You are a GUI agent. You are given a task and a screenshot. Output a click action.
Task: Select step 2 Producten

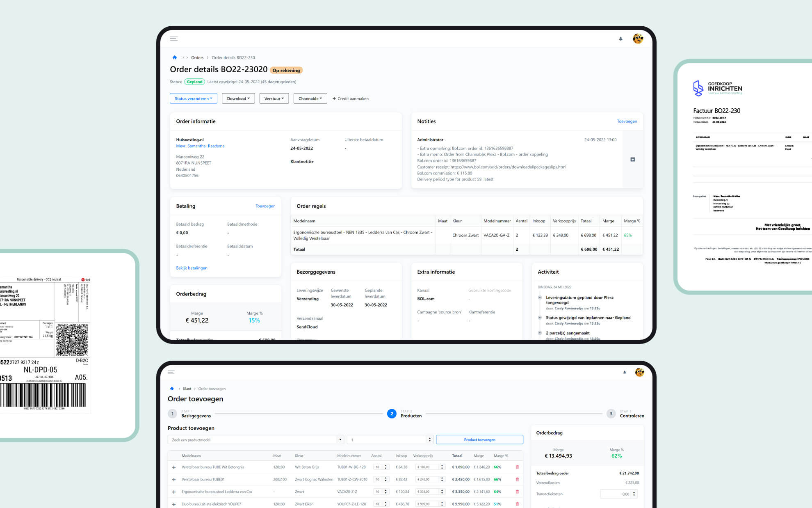click(x=404, y=414)
